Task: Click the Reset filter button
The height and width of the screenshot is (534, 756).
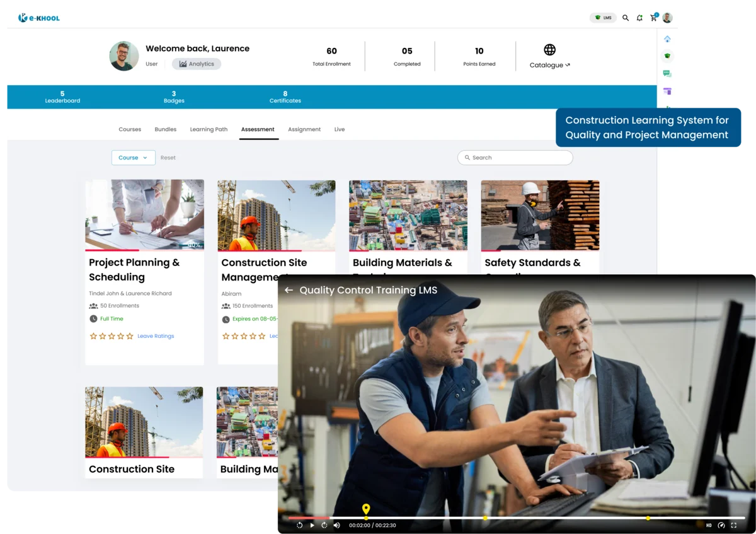Action: pyautogui.click(x=168, y=158)
